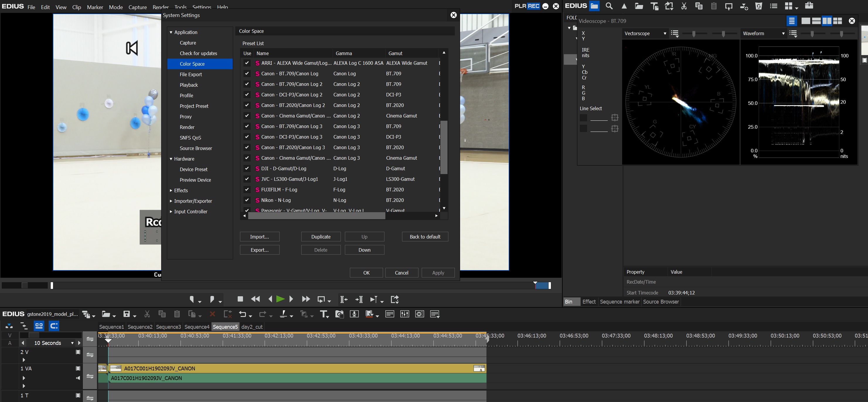Open the Source Browser tab

(661, 302)
